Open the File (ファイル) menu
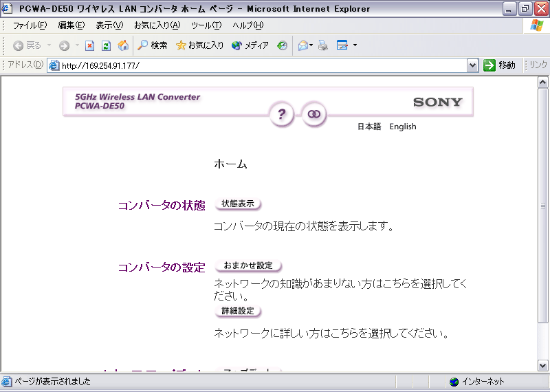Viewport: 550px width, 392px height. click(30, 25)
